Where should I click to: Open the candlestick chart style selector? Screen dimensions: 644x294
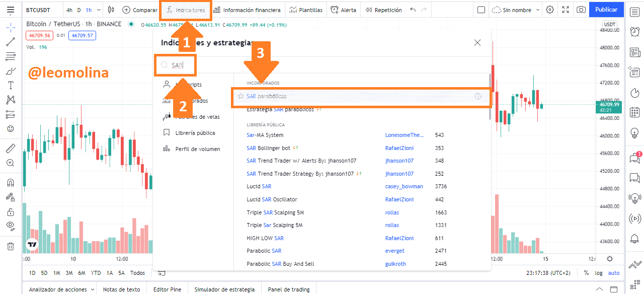coord(111,10)
